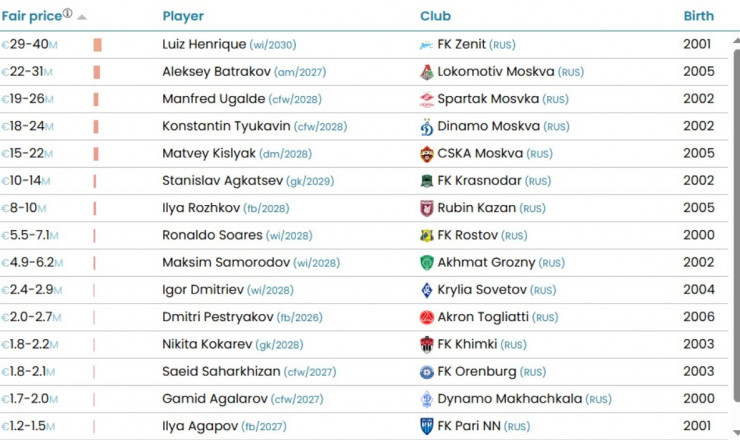Image resolution: width=740 pixels, height=440 pixels.
Task: Click the FK Zenit club logo
Action: [x=427, y=45]
